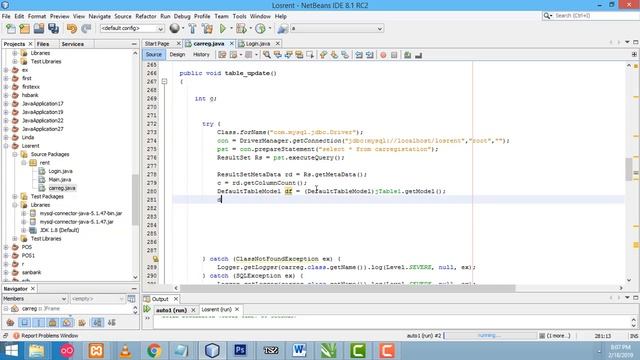Click the globe browser icon in toolbar
This screenshot has width=640, height=360.
coord(175,28)
